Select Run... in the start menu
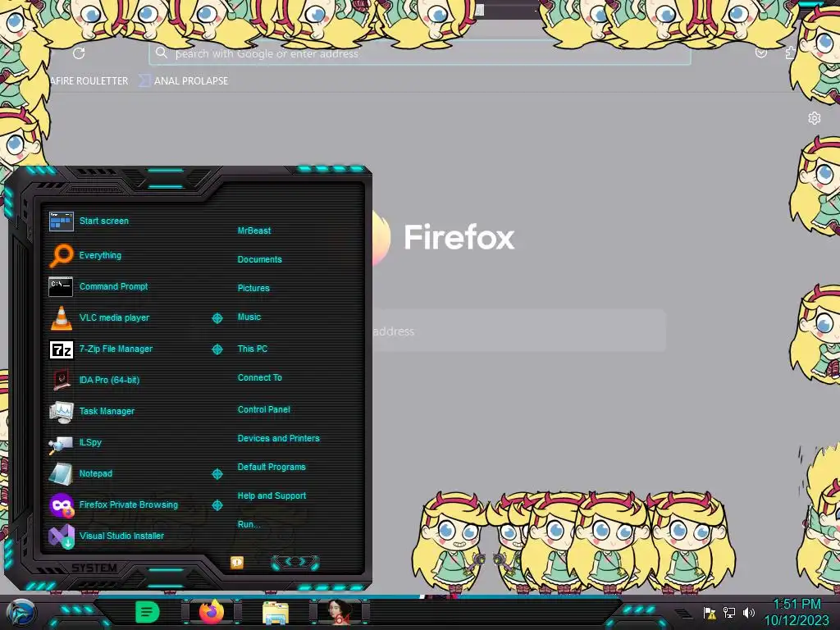The width and height of the screenshot is (840, 630). (x=249, y=524)
